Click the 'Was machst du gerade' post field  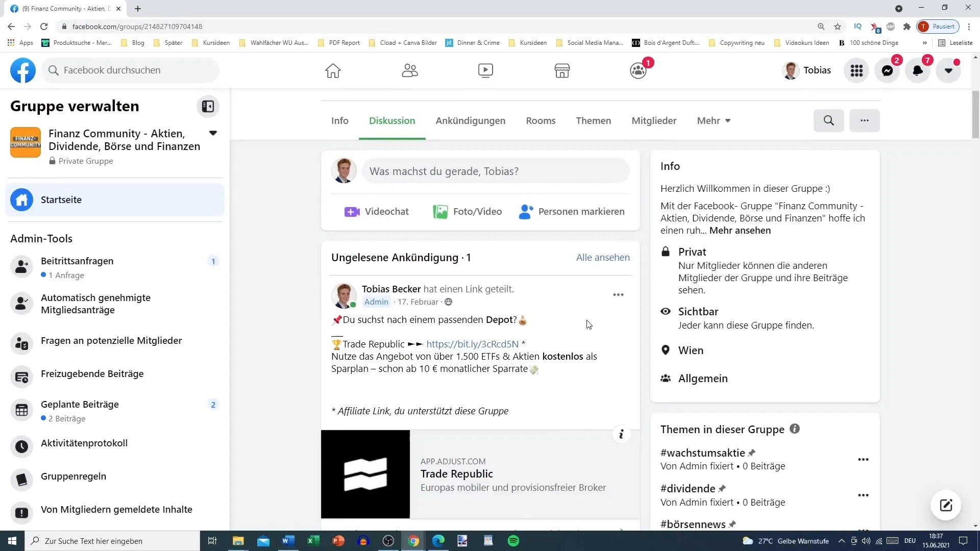pos(496,171)
